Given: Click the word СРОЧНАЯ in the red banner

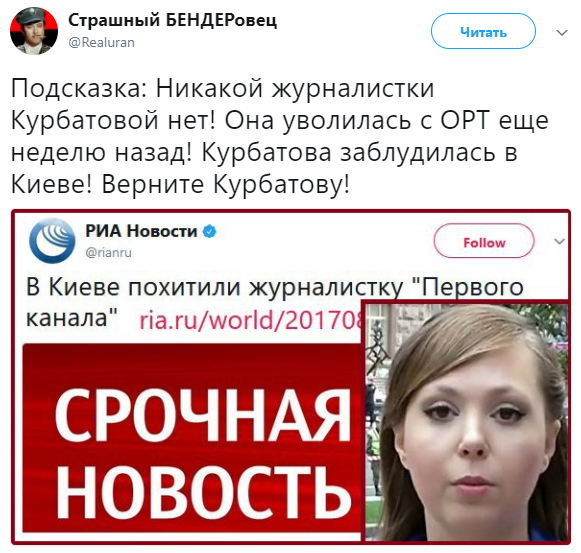Looking at the screenshot, I should pos(202,413).
